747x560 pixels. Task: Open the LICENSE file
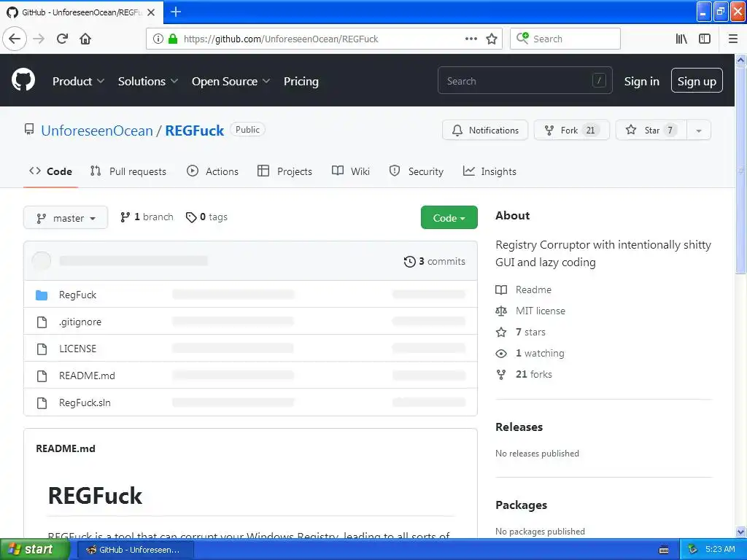(77, 349)
